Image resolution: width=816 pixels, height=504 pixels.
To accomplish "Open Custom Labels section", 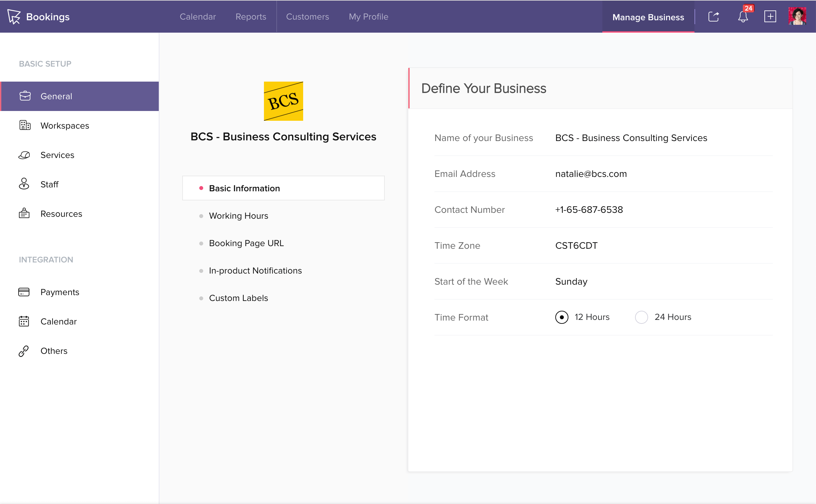I will coord(238,298).
